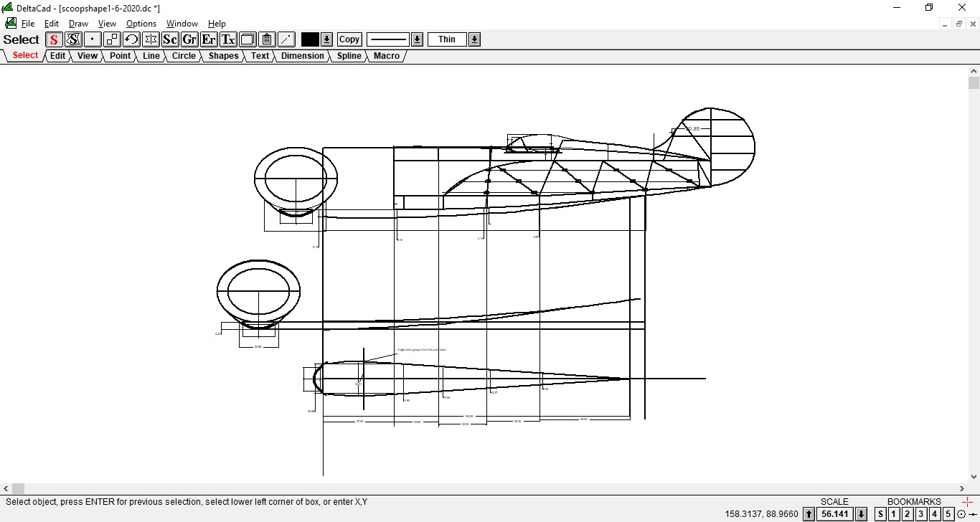This screenshot has height=522, width=980.
Task: Toggle the Gr grid icon
Action: (189, 39)
